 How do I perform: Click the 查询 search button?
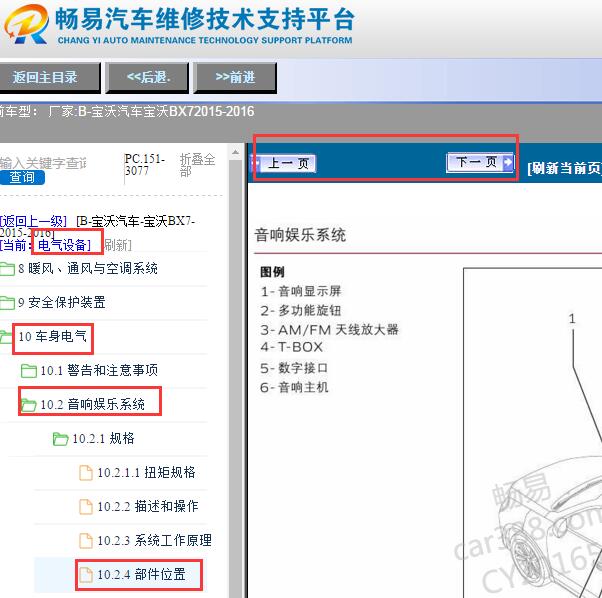pyautogui.click(x=22, y=177)
